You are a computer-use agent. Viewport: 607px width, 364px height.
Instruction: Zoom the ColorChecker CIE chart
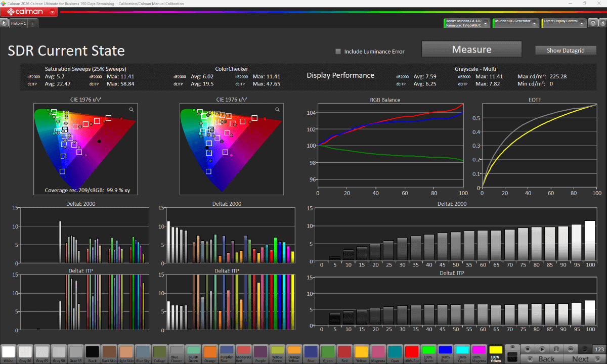(277, 109)
